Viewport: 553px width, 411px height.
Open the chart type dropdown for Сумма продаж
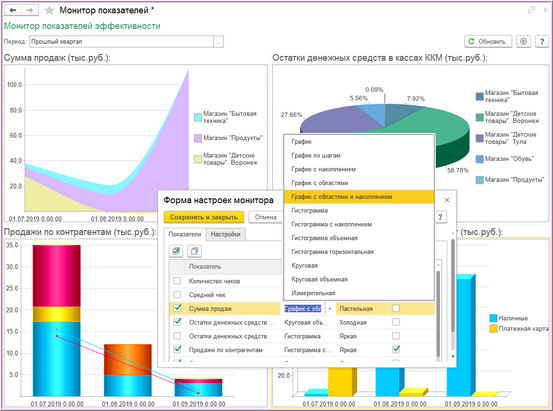(x=330, y=309)
